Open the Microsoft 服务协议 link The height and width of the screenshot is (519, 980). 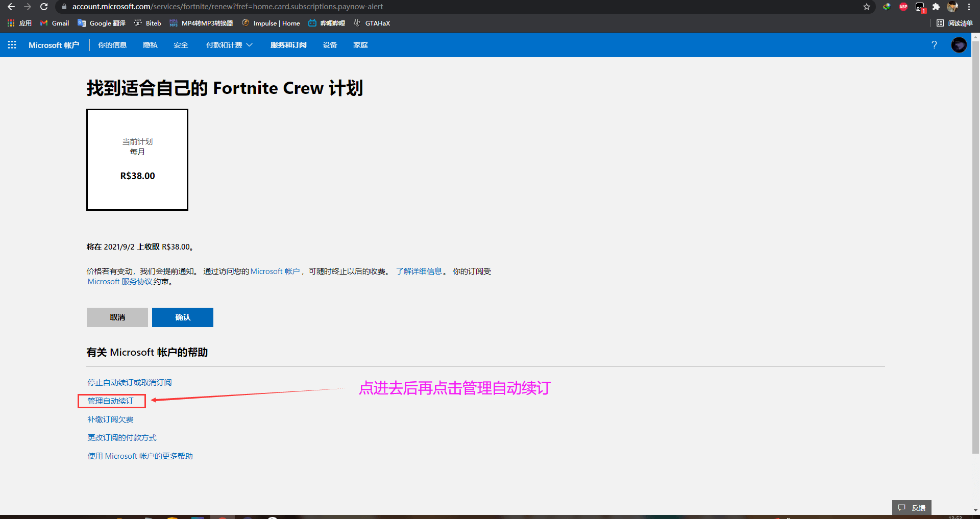tap(120, 282)
